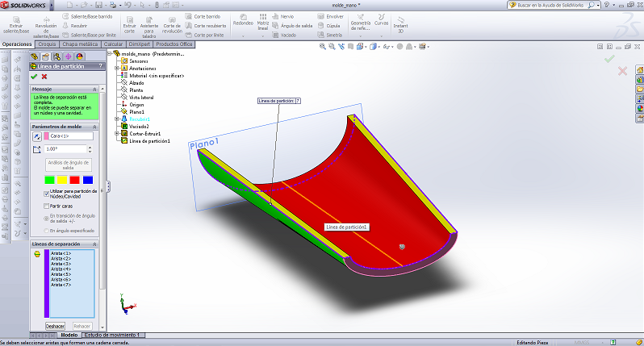Screen dimensions: 644x346
Task: Click the Extruir saliente/base tool
Action: tap(16, 26)
